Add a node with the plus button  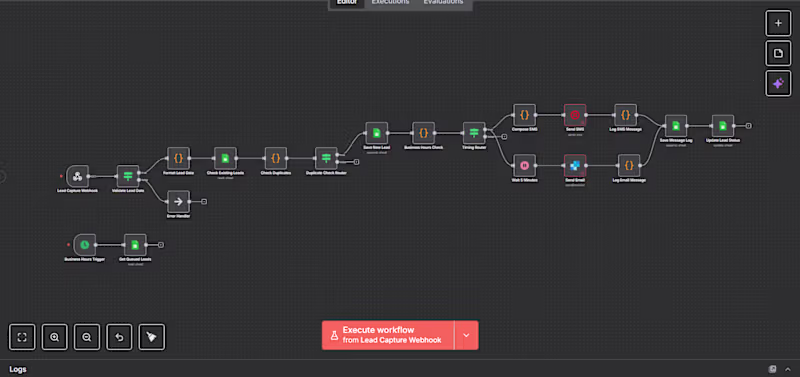(x=778, y=23)
